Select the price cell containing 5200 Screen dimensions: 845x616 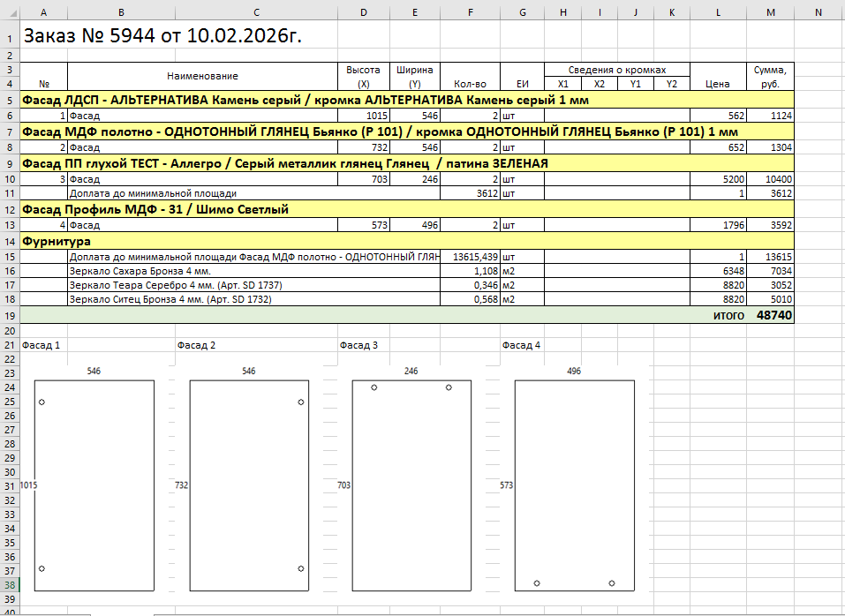(717, 179)
